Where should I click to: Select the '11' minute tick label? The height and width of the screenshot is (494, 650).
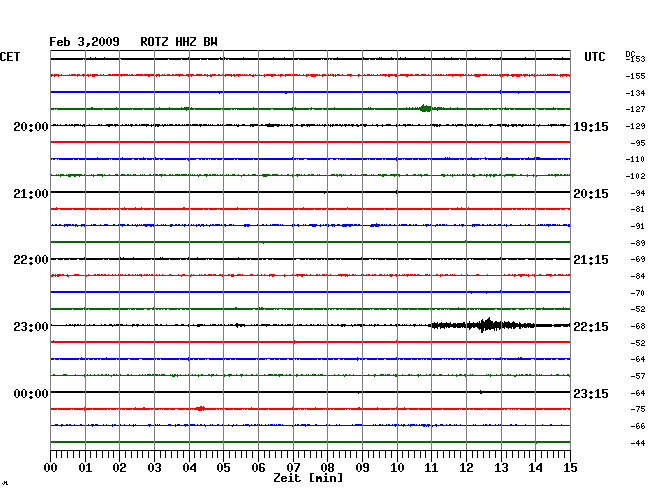click(431, 467)
